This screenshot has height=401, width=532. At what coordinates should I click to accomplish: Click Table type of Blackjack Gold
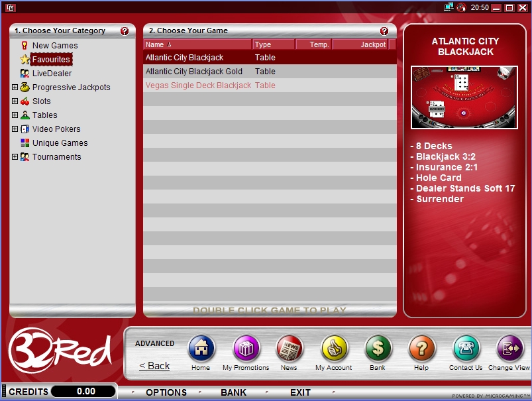[265, 72]
